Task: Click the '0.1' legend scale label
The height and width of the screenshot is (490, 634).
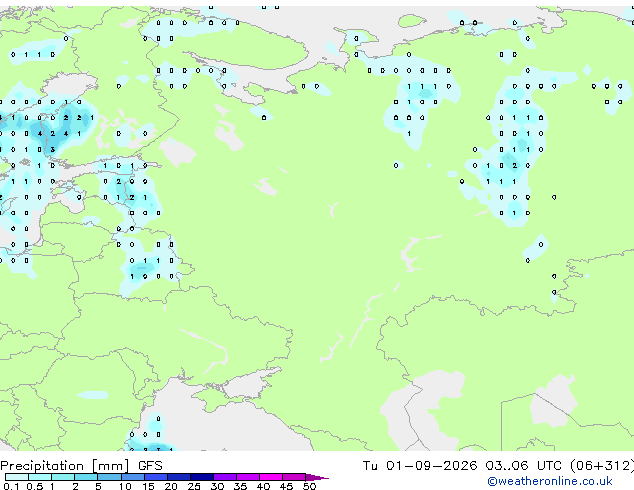Action: coord(11,486)
